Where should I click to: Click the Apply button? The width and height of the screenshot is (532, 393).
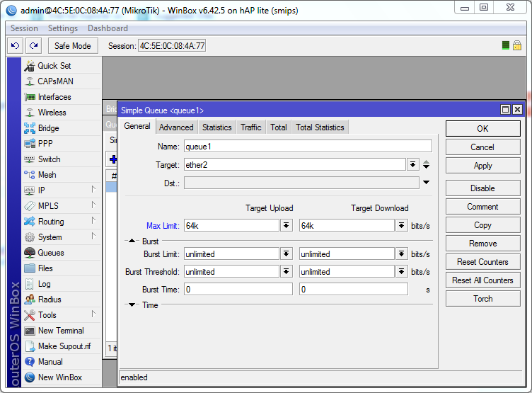[482, 166]
